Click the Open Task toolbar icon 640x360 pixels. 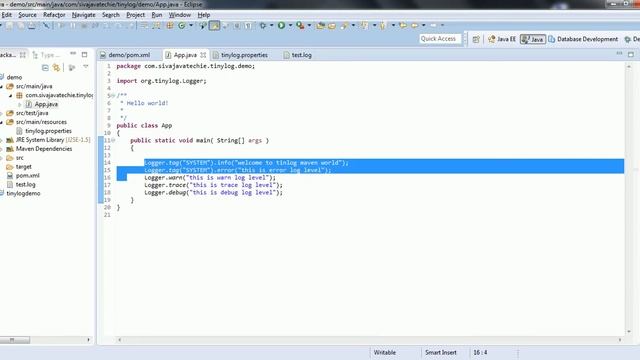[x=332, y=25]
